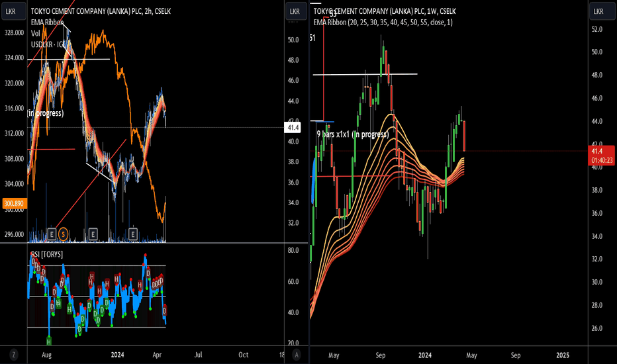Viewport: 617px width, 364px height.
Task: Select the 1W chart title TOKYO CEMENT COMPANY
Action: pyautogui.click(x=385, y=11)
